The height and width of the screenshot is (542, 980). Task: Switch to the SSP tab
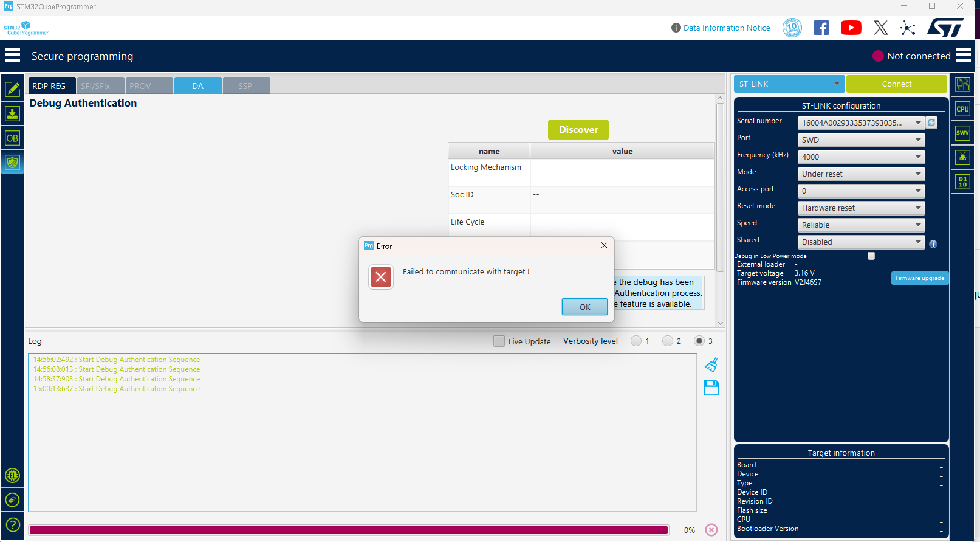(246, 85)
